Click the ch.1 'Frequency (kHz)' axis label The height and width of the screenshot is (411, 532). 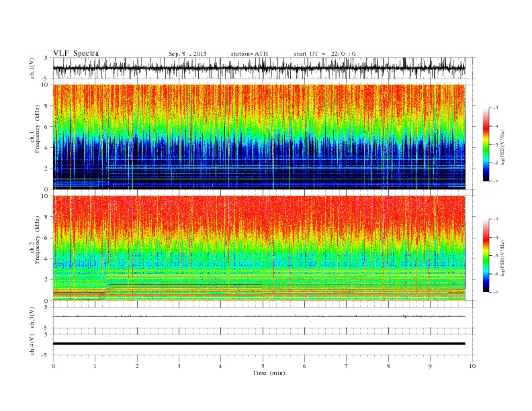[x=38, y=129]
